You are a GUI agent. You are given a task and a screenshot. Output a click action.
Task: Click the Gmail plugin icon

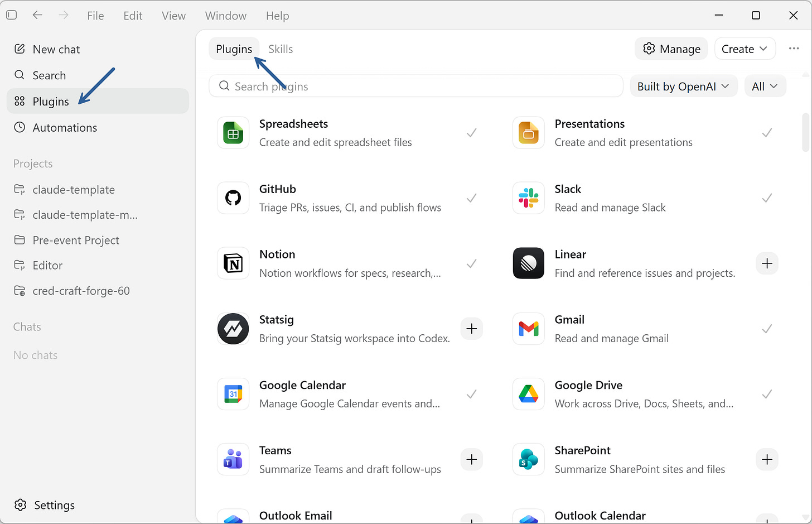click(x=529, y=329)
